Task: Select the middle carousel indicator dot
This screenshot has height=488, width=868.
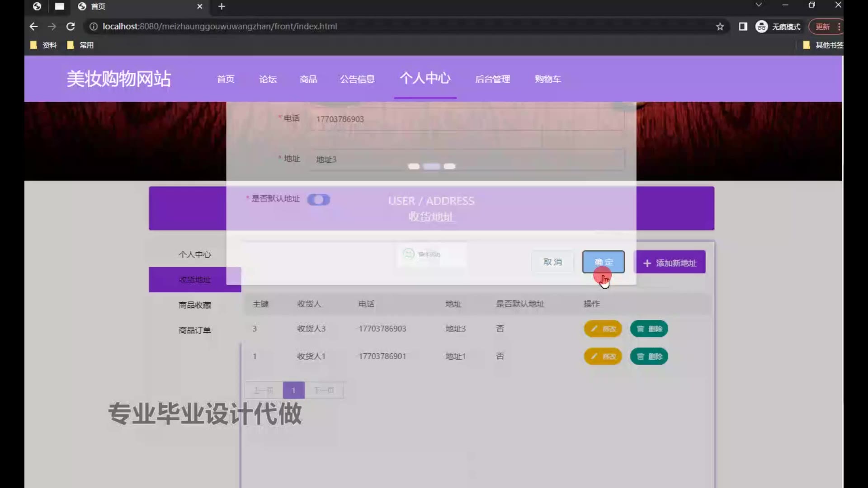Action: coord(431,167)
